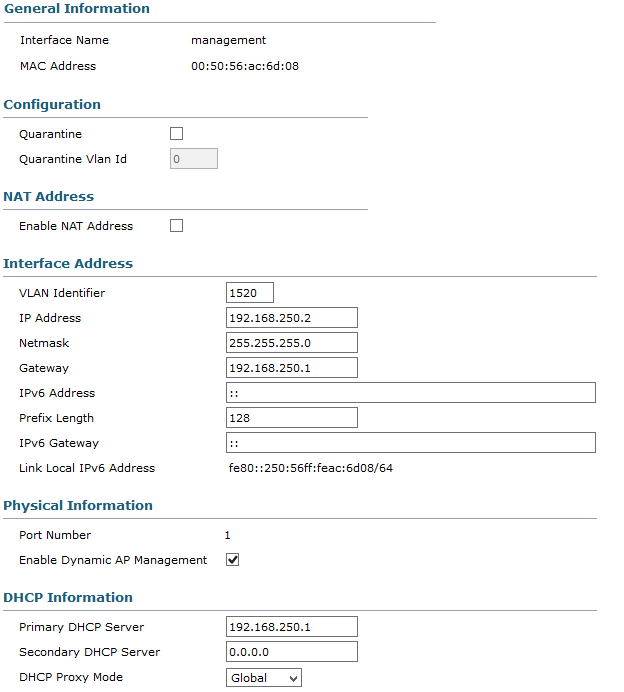Click the Quarantine Vlan Id field
The width and height of the screenshot is (624, 692).
(x=194, y=158)
